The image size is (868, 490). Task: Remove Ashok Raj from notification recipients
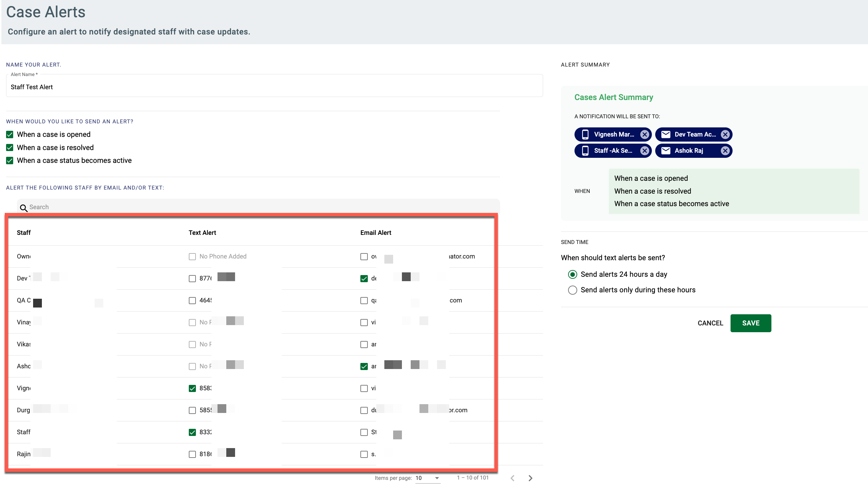pos(725,150)
